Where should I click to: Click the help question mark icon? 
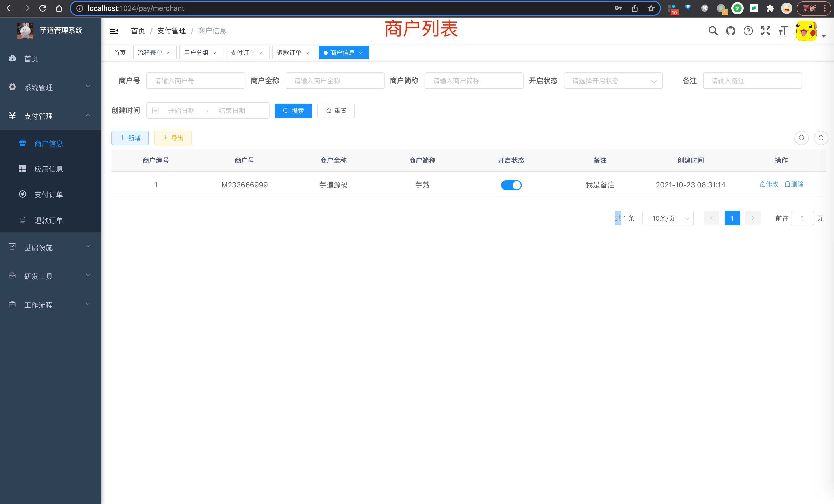pyautogui.click(x=748, y=31)
